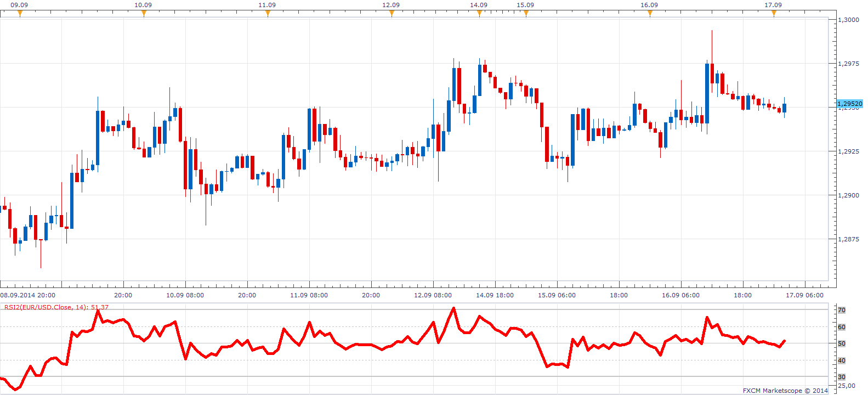Viewport: 868px width, 395px height.
Task: Click the RSI2(EUR/USD.Close, 14) indicator label
Action: tap(56, 307)
